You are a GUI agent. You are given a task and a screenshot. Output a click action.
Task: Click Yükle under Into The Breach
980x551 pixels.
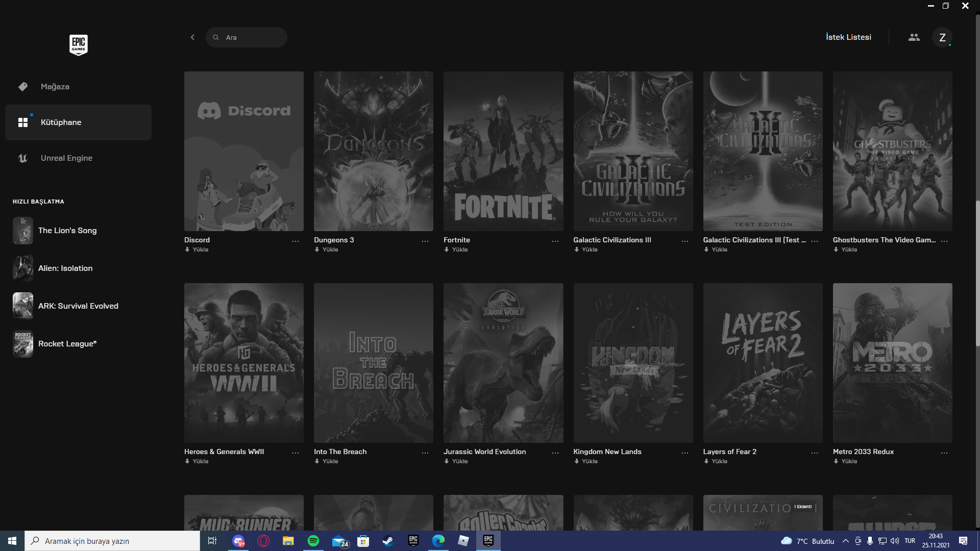coord(326,461)
